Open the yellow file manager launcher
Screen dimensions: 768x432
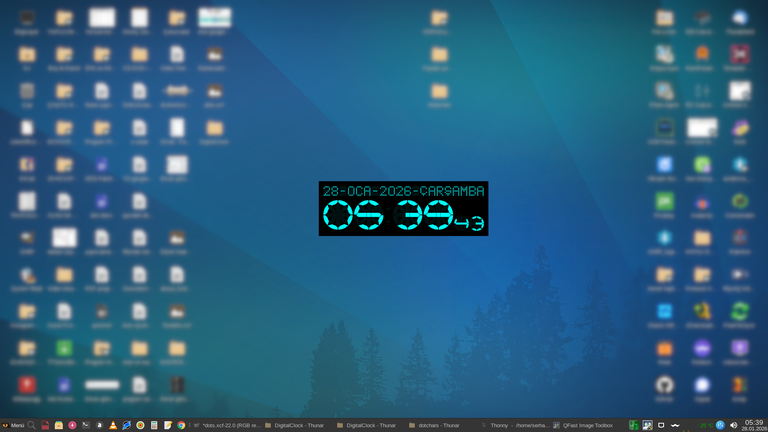(59, 425)
